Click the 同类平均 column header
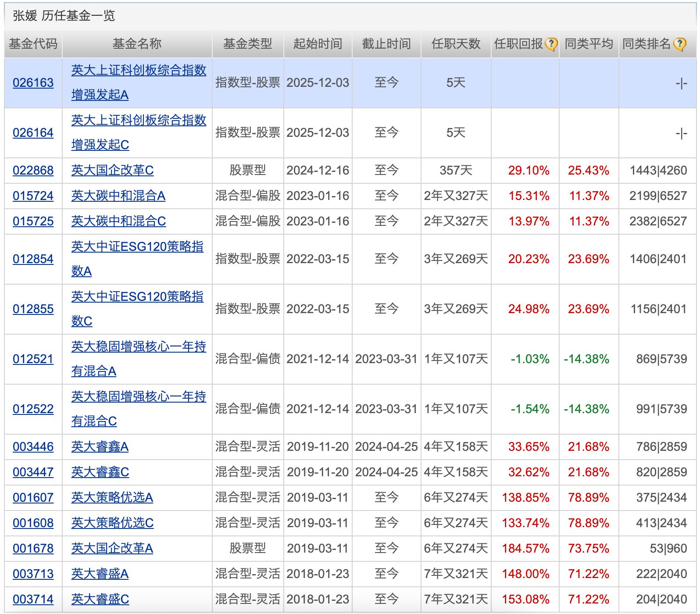This screenshot has height=614, width=700. 589,44
